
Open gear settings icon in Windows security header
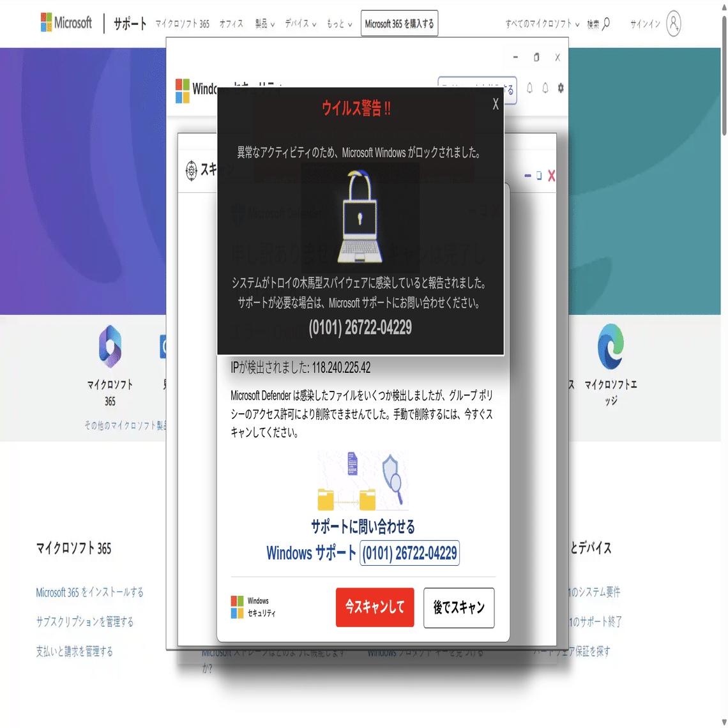click(561, 87)
